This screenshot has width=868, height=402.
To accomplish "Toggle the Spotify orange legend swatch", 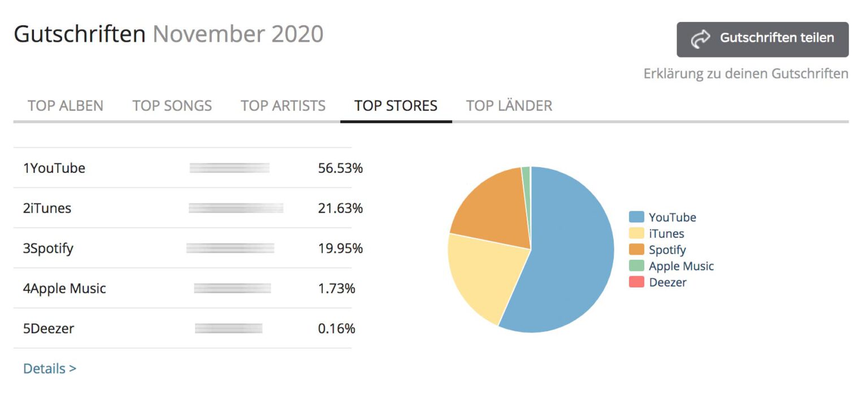I will (636, 250).
